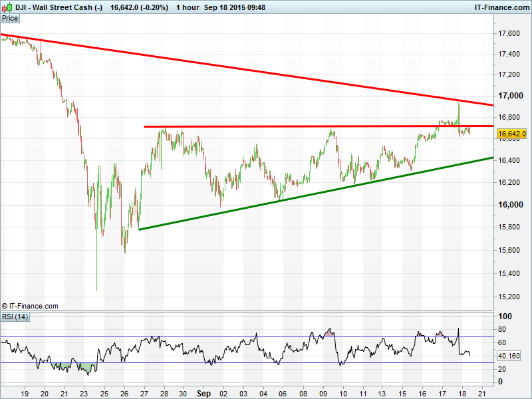The image size is (532, 399).
Task: Click the 16,642.0 (-0.20%) quote in header
Action: [x=139, y=7]
